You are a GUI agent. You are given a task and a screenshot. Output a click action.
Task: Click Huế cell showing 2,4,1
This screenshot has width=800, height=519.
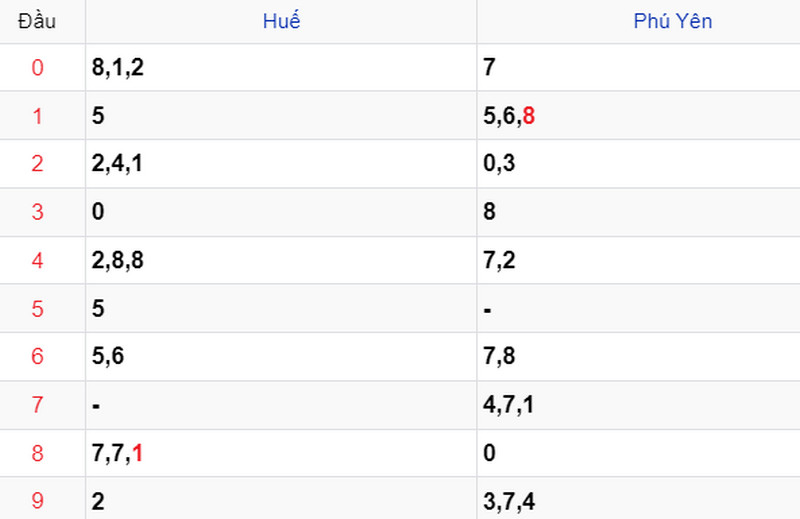pos(281,164)
